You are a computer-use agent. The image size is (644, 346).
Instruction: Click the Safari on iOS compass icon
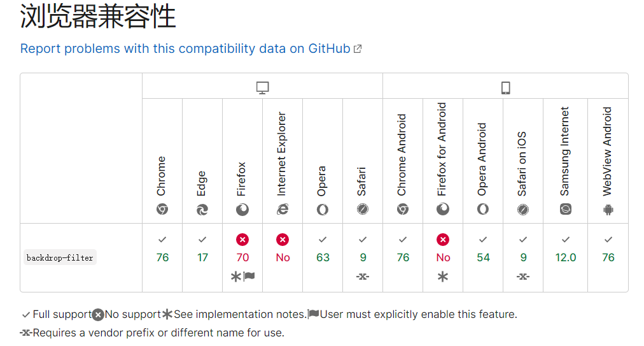[523, 209]
